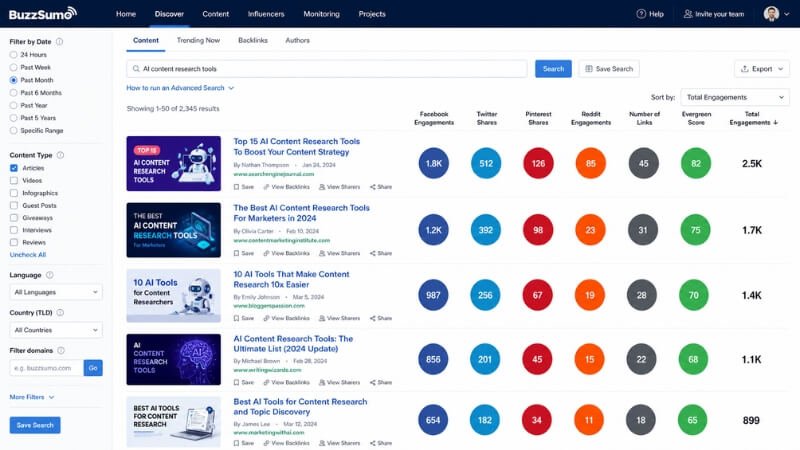Click the 82 Evergreen Score bubble
The width and height of the screenshot is (800, 450).
pos(695,163)
